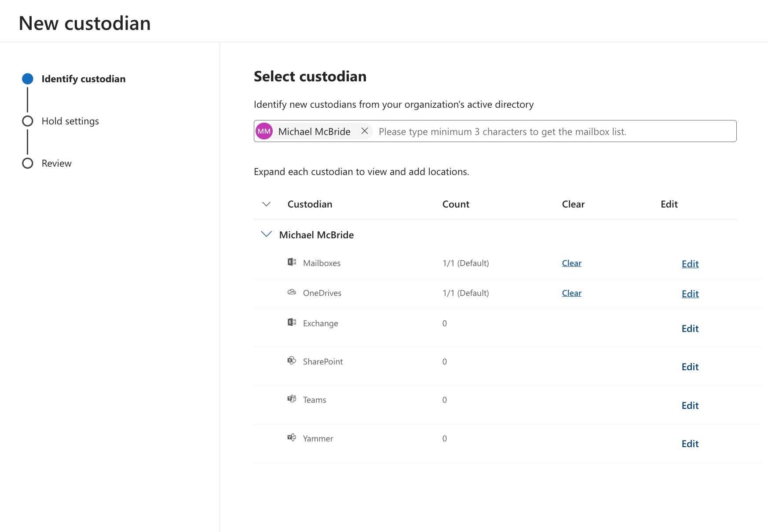Toggle the expand-all chevron beside Custodian header
768x532 pixels.
pos(266,204)
